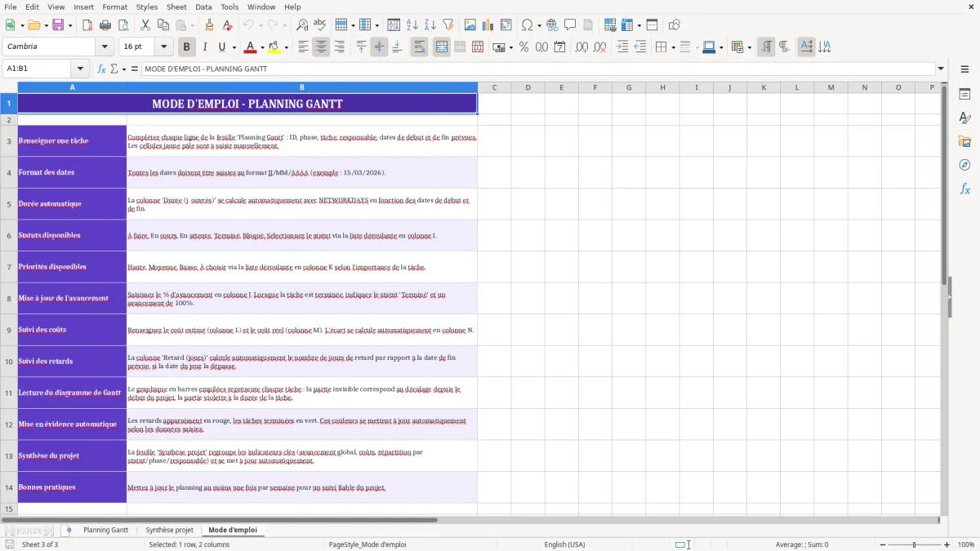
Task: Click the Sort Ascending icon
Action: click(x=412, y=25)
